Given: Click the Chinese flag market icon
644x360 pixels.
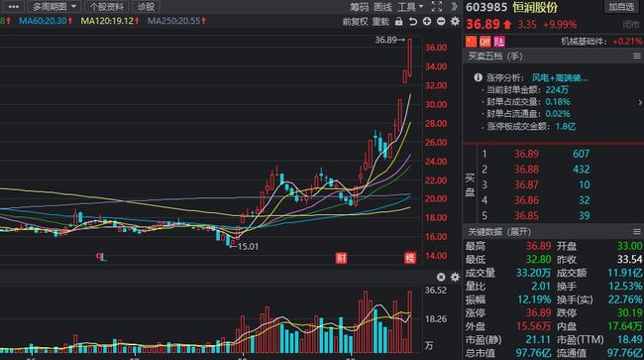Looking at the screenshot, I should click(471, 41).
